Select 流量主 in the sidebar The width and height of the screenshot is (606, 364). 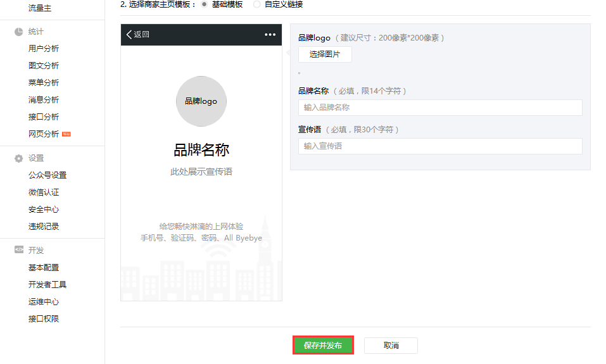(40, 8)
